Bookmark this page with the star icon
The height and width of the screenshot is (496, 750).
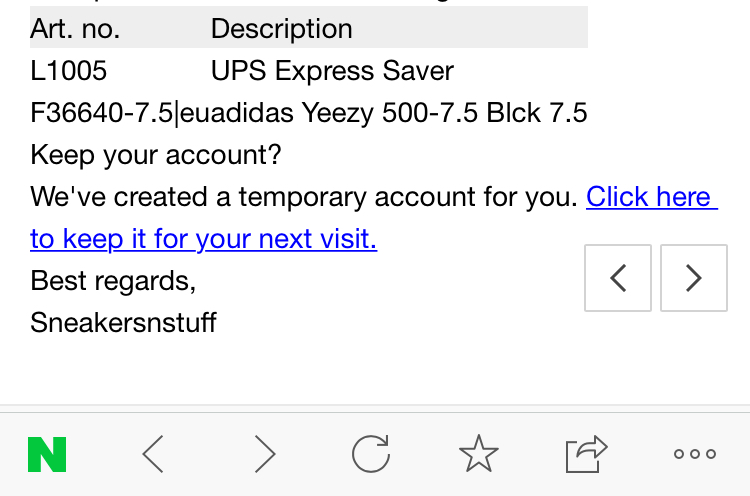[x=479, y=455]
